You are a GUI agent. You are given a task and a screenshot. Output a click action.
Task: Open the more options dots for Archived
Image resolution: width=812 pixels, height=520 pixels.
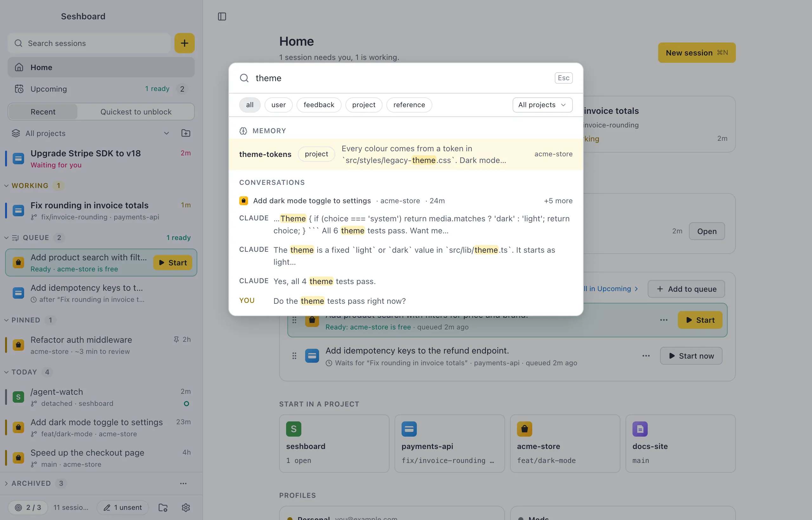pyautogui.click(x=183, y=483)
